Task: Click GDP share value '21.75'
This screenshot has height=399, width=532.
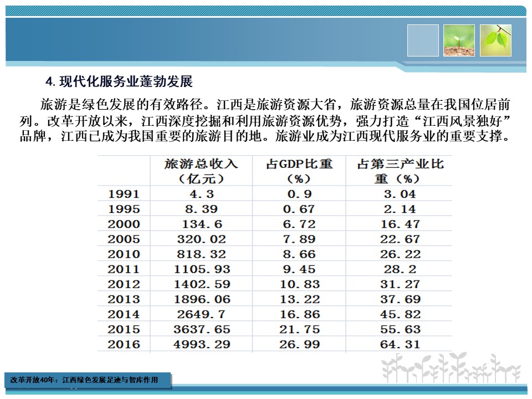Action: point(300,329)
